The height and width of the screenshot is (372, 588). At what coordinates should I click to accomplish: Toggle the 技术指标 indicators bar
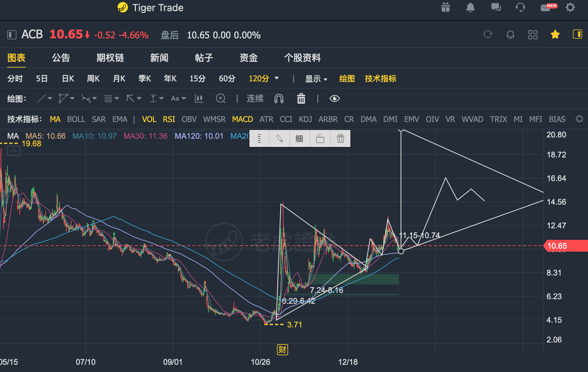(x=381, y=78)
